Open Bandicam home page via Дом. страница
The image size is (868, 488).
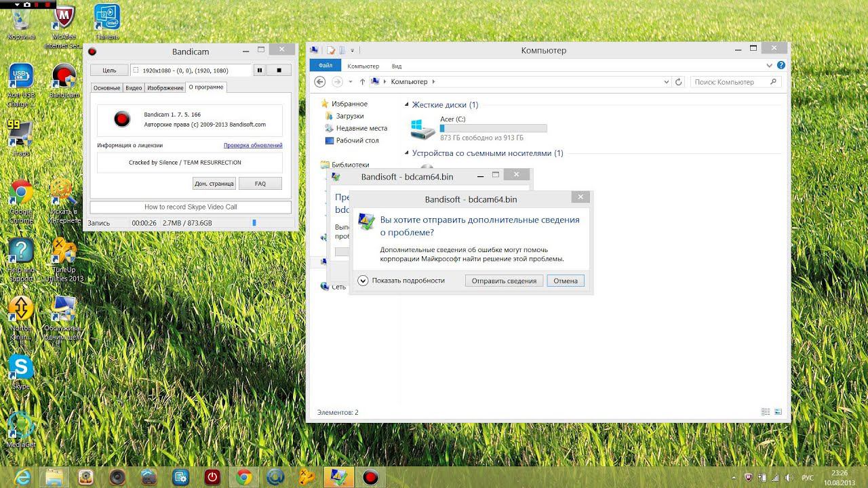pyautogui.click(x=214, y=183)
